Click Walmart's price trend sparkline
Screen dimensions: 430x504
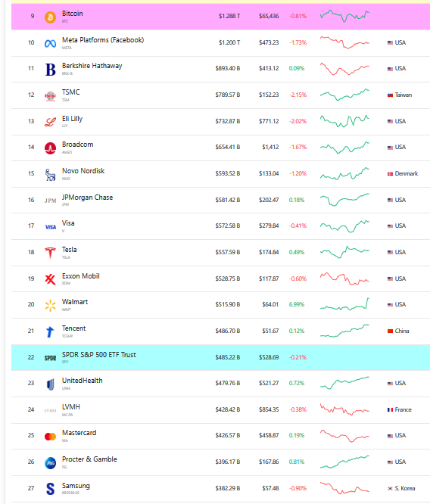(344, 304)
